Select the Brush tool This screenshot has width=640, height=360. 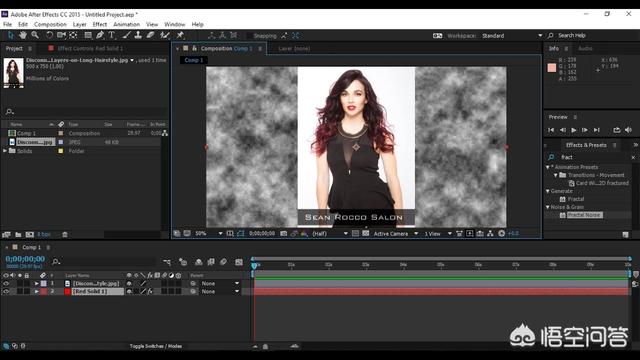(x=127, y=36)
